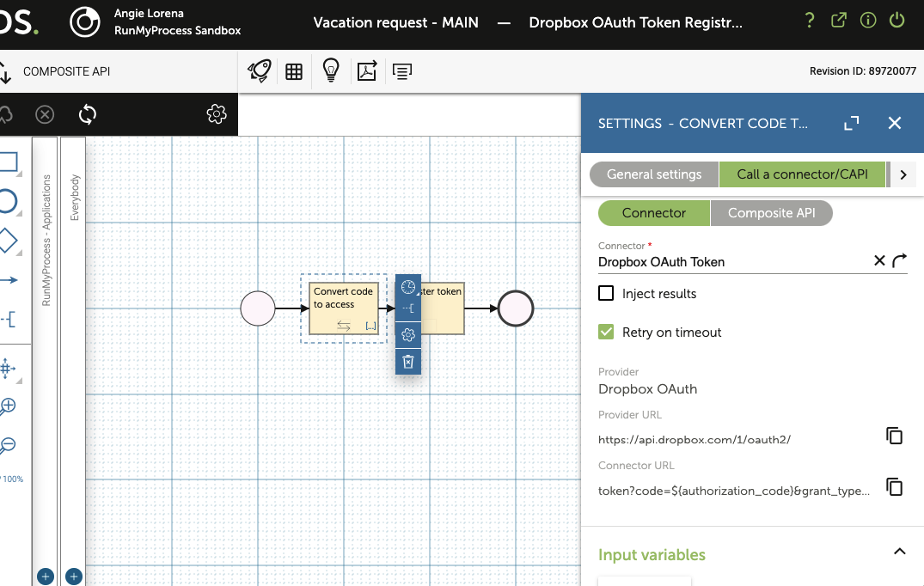Add annotation from task popup menu
This screenshot has width=924, height=586.
(x=407, y=308)
